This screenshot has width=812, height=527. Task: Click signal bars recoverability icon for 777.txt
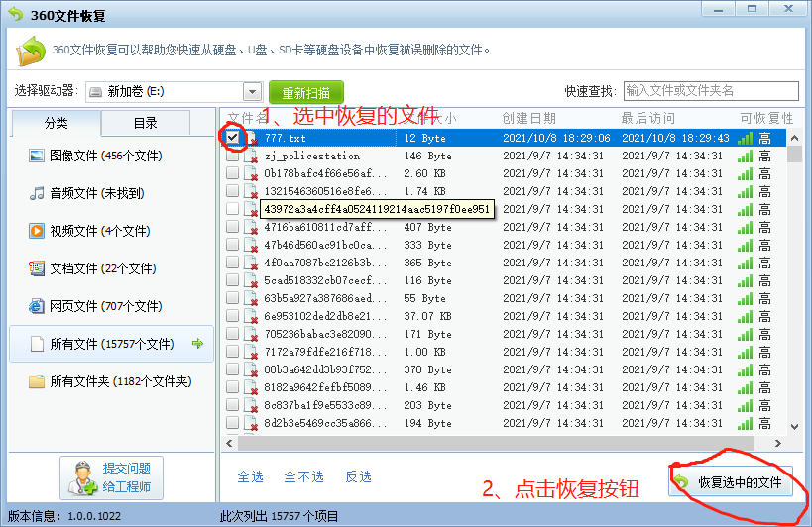tap(745, 138)
